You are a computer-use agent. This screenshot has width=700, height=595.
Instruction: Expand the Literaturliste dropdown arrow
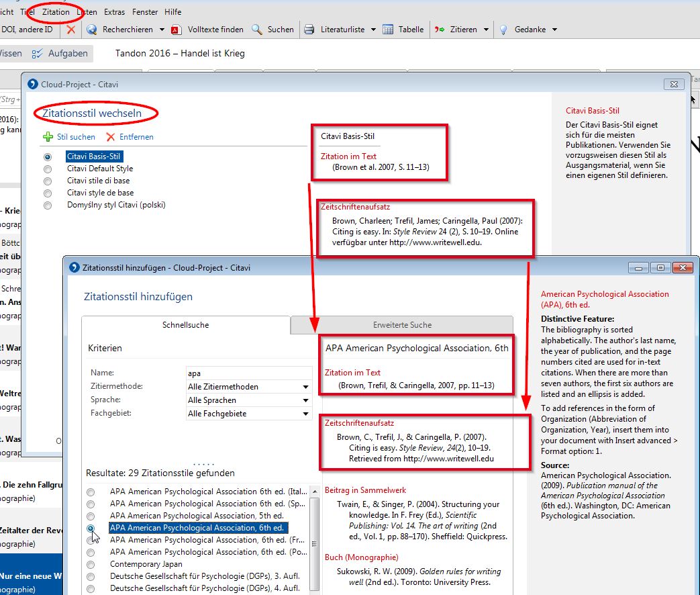tap(373, 30)
